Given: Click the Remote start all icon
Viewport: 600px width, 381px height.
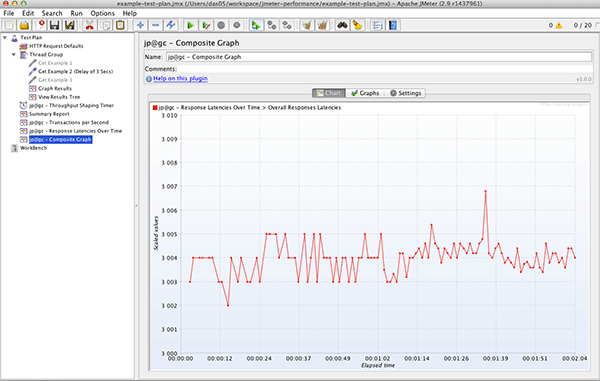Looking at the screenshot, I should pos(256,25).
